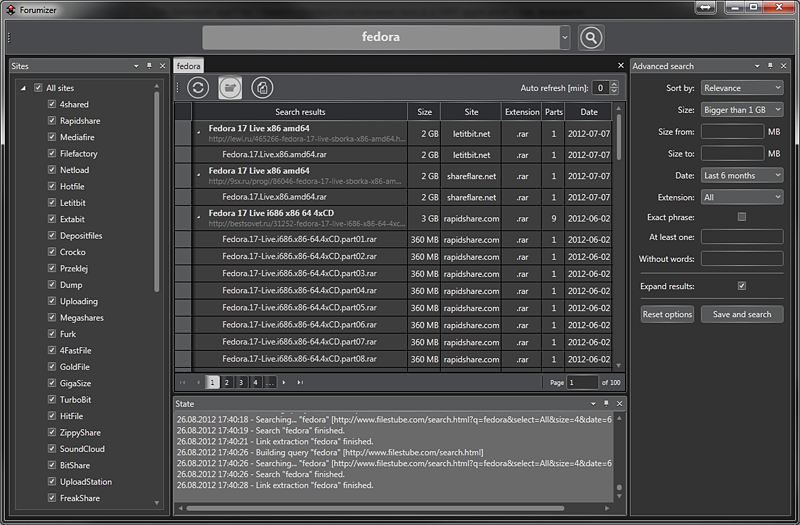This screenshot has height=525, width=800.
Task: Close the State panel
Action: tap(619, 404)
